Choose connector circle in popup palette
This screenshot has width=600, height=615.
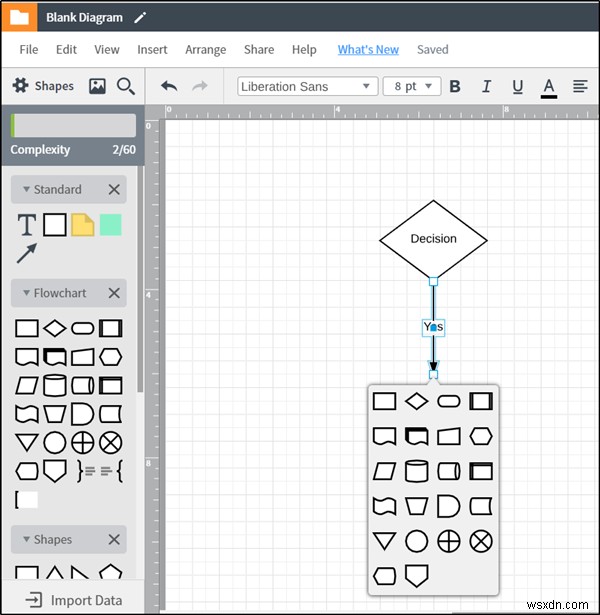coord(416,541)
